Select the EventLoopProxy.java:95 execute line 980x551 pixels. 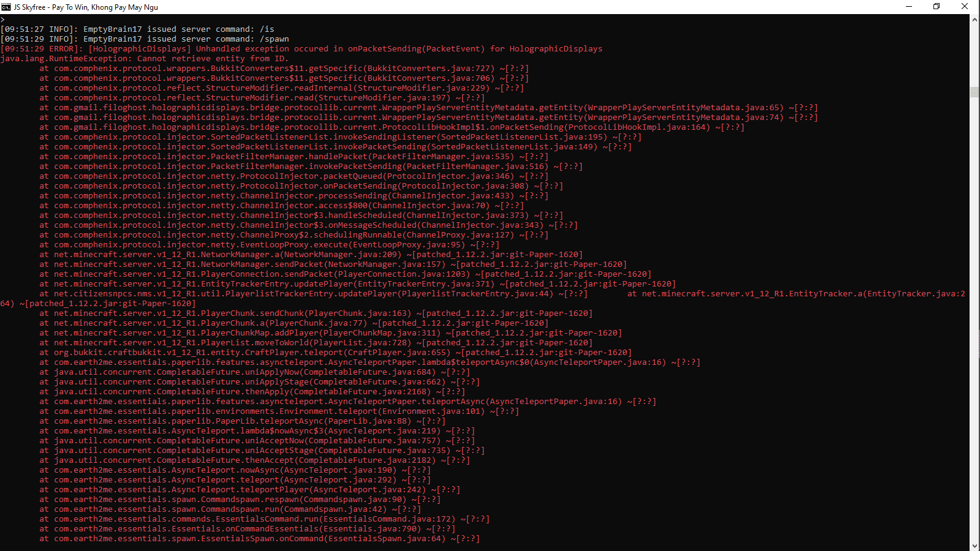(269, 245)
